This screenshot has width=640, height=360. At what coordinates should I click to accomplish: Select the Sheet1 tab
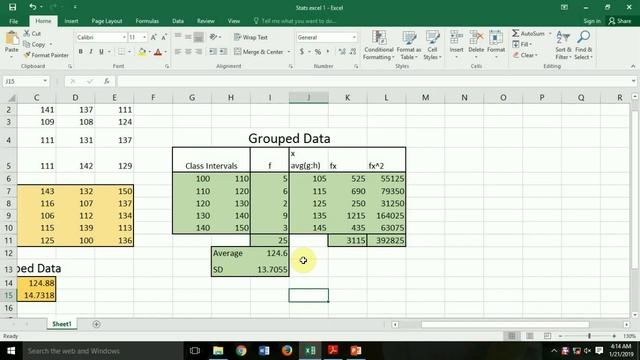[x=62, y=324]
